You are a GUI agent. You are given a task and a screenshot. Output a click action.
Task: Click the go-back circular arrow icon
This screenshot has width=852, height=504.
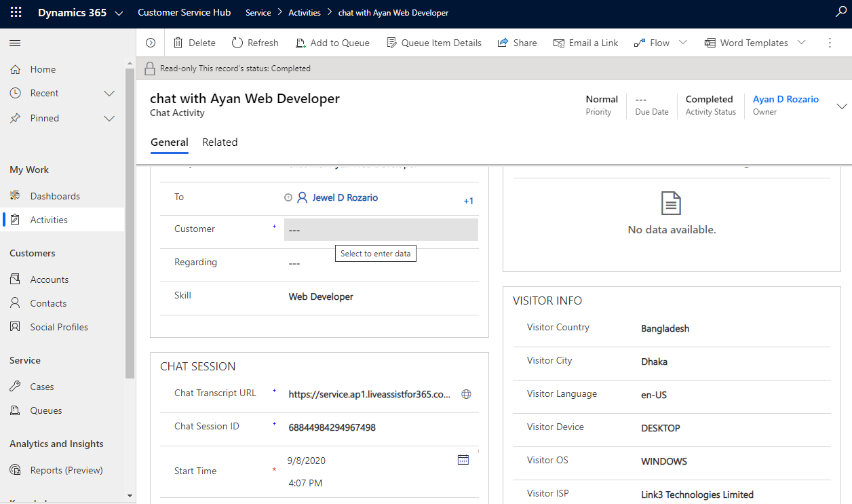[x=151, y=43]
